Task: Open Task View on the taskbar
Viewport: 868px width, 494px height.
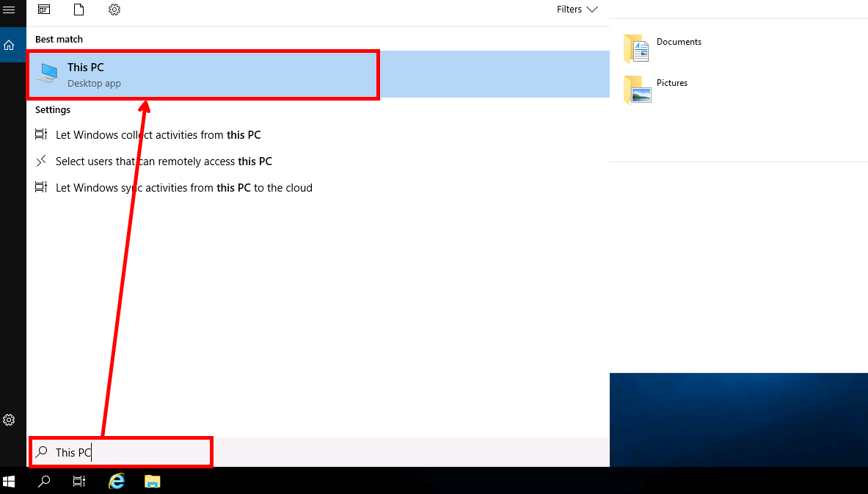Action: coord(79,482)
